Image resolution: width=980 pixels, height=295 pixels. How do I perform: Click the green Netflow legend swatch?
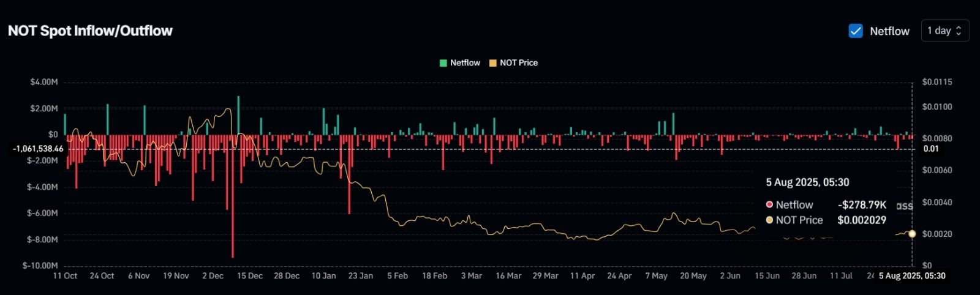click(443, 63)
